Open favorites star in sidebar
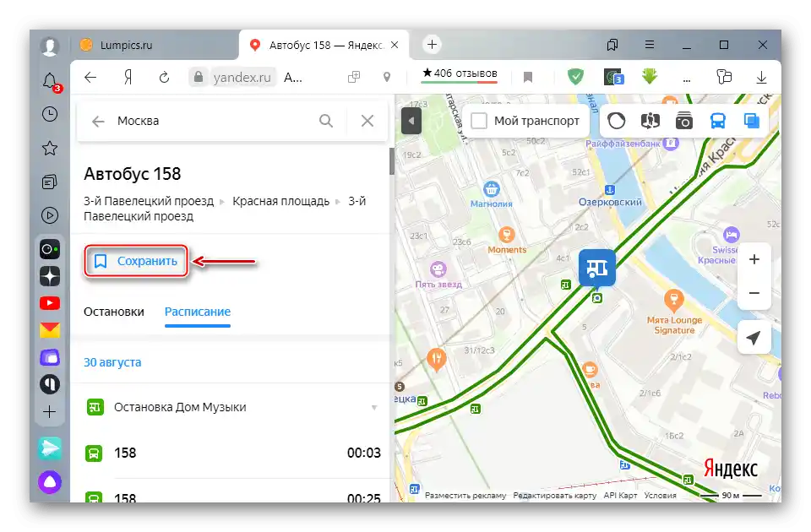 click(x=50, y=149)
